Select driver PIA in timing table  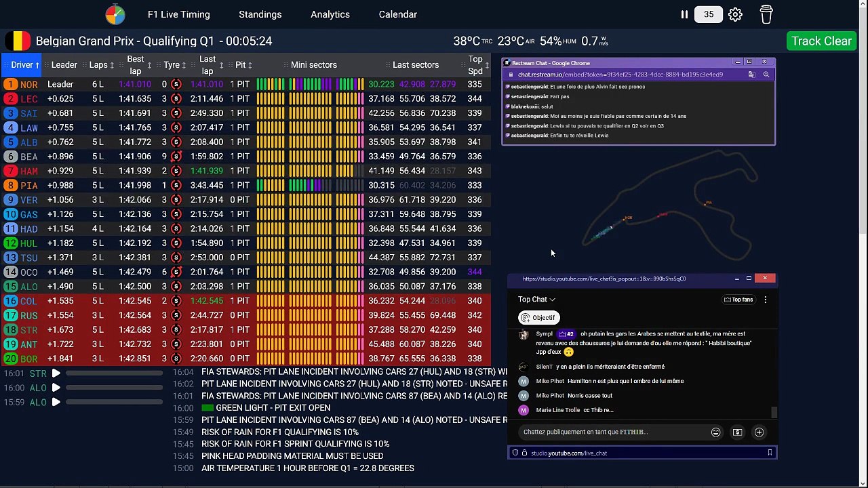click(x=29, y=186)
